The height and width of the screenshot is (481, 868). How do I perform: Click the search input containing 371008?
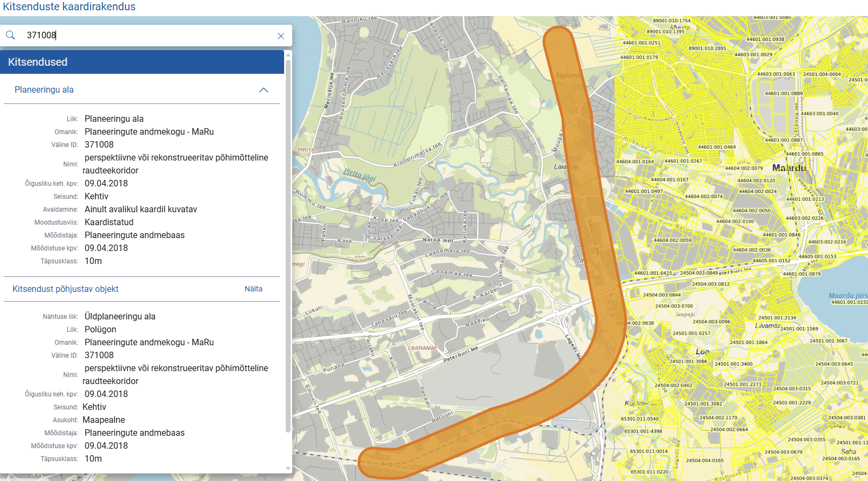click(x=146, y=36)
